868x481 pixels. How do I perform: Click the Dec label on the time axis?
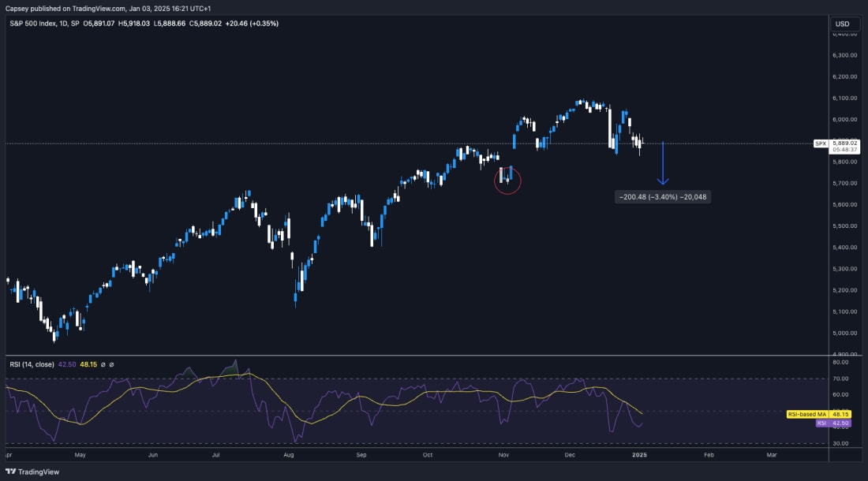(570, 456)
